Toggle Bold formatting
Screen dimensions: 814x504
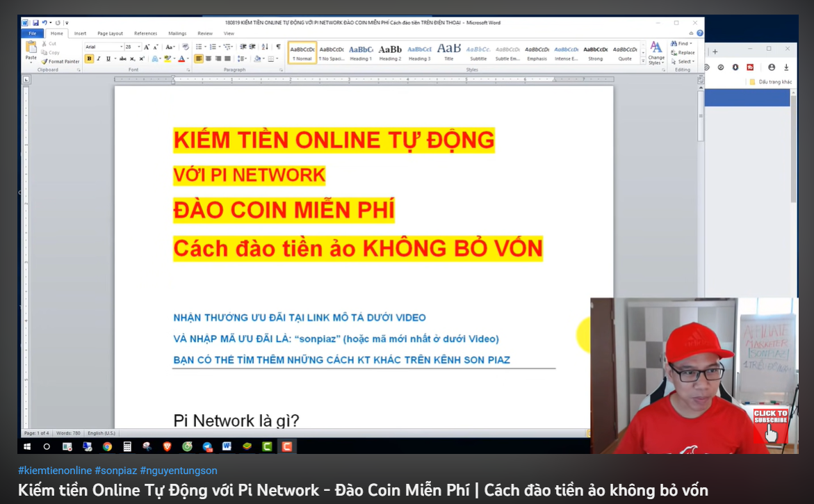tap(89, 58)
